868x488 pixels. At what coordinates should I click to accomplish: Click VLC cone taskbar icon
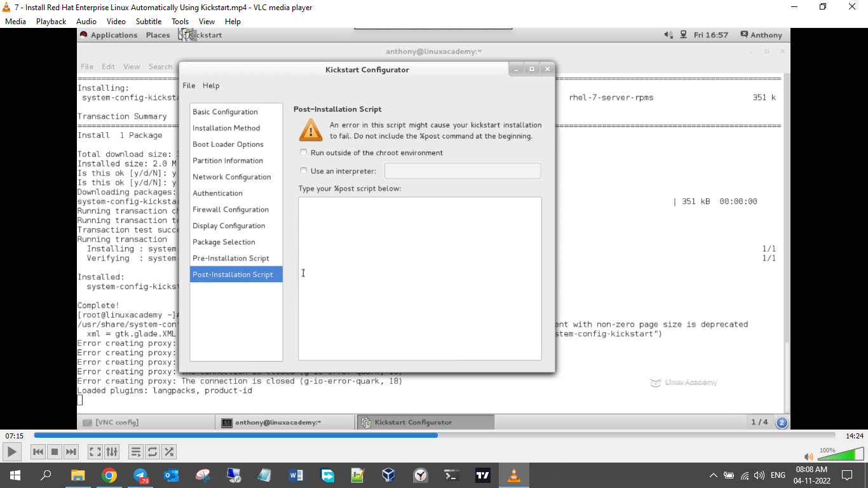pos(513,475)
